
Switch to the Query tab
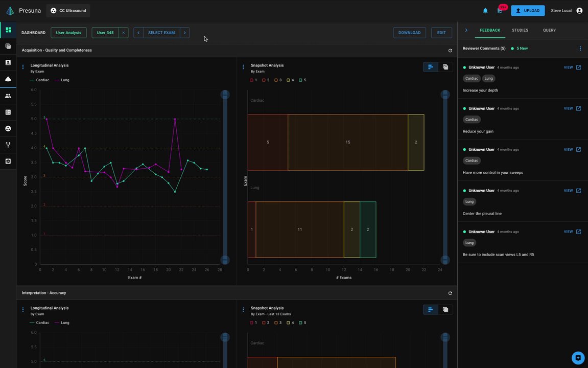click(549, 30)
